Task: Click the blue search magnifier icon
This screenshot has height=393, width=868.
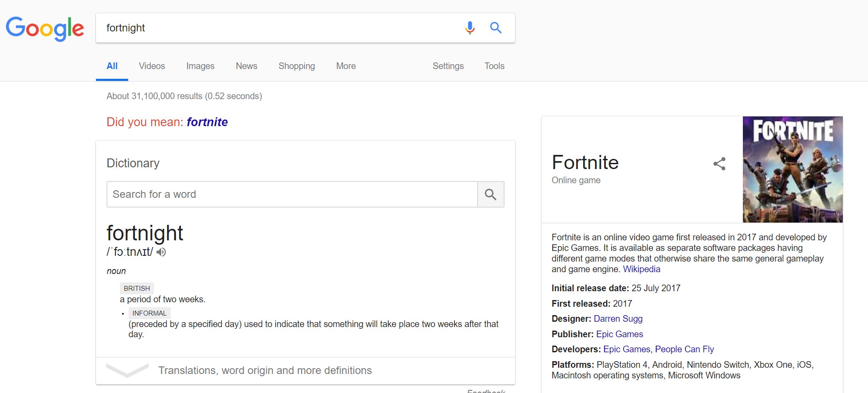Action: (496, 28)
